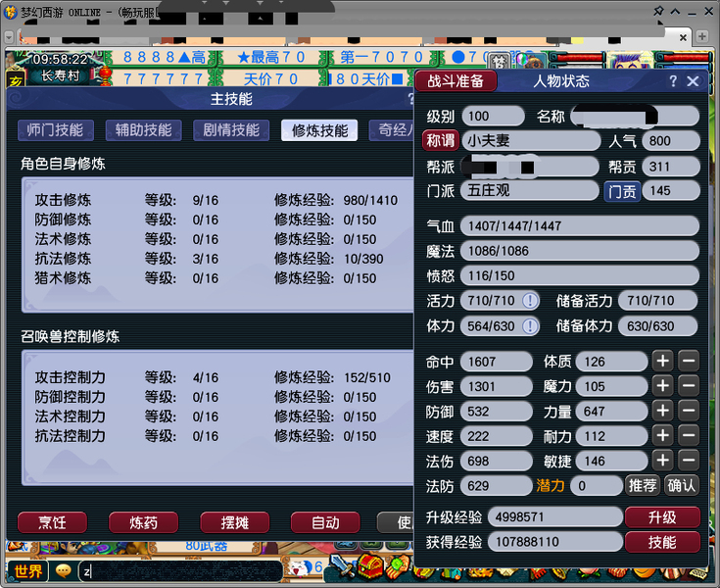
Task: Add a point to 体质 with plus
Action: pyautogui.click(x=662, y=361)
